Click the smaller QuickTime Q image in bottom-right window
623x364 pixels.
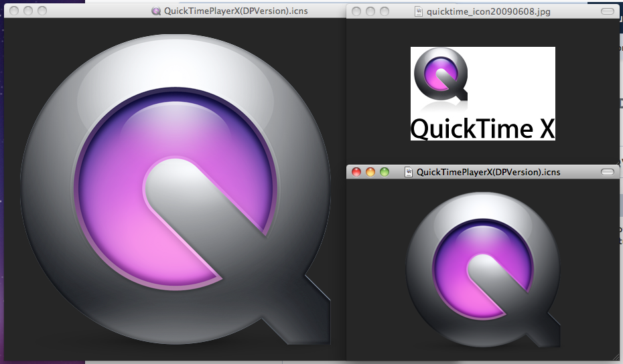[x=483, y=270]
